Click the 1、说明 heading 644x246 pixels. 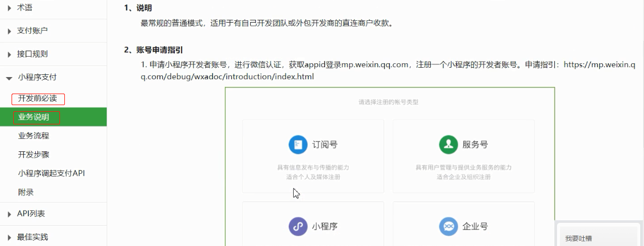tap(138, 8)
